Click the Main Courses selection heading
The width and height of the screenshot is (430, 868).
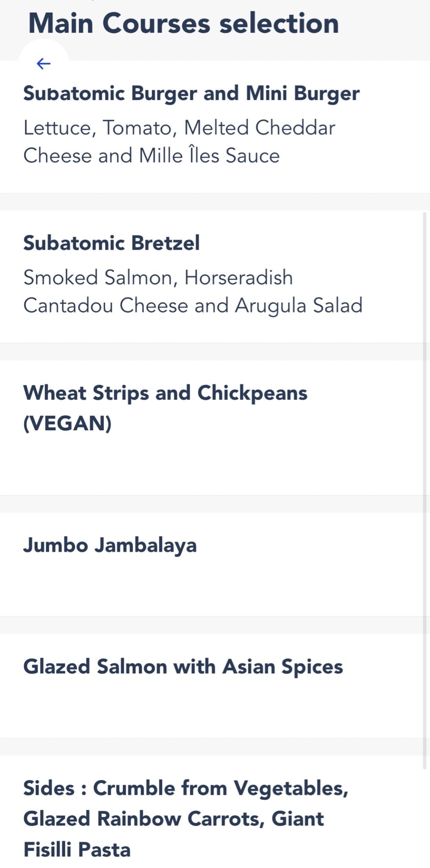pos(183,23)
